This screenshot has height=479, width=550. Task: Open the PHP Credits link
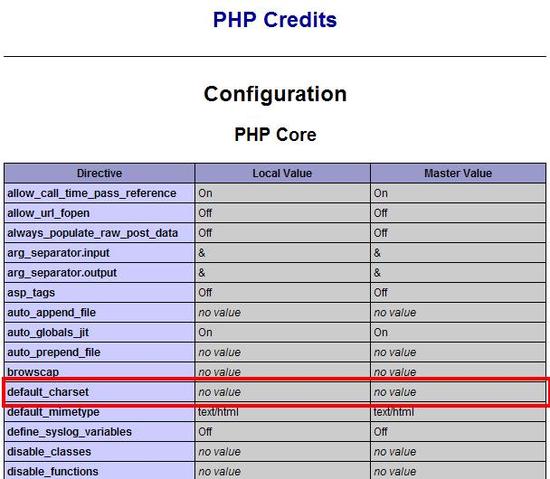click(275, 20)
